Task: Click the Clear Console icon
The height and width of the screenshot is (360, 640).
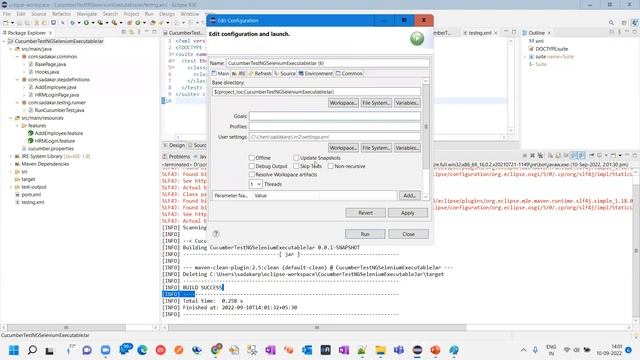Action: (551, 156)
